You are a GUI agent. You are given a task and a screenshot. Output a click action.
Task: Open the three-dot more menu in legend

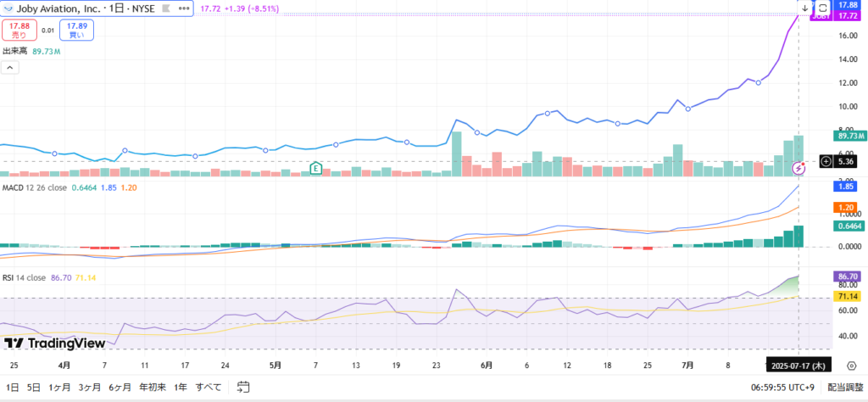[x=183, y=8]
